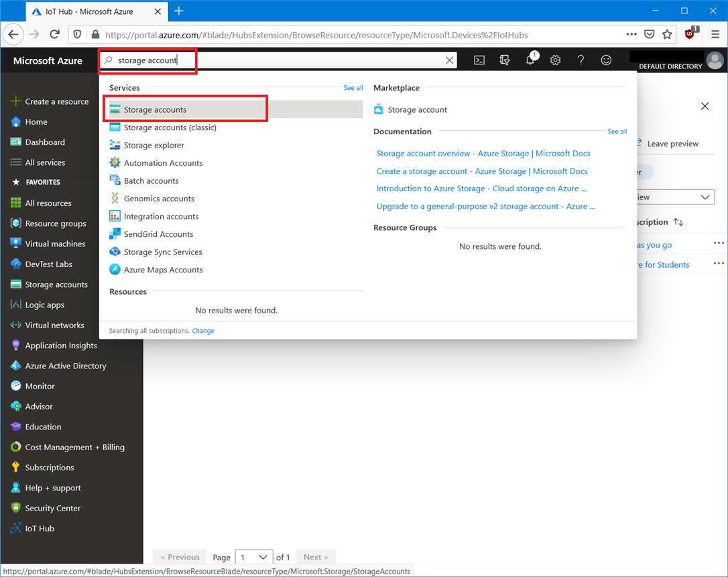Open Firefox hamburger menu
Image resolution: width=728 pixels, height=577 pixels.
point(715,34)
